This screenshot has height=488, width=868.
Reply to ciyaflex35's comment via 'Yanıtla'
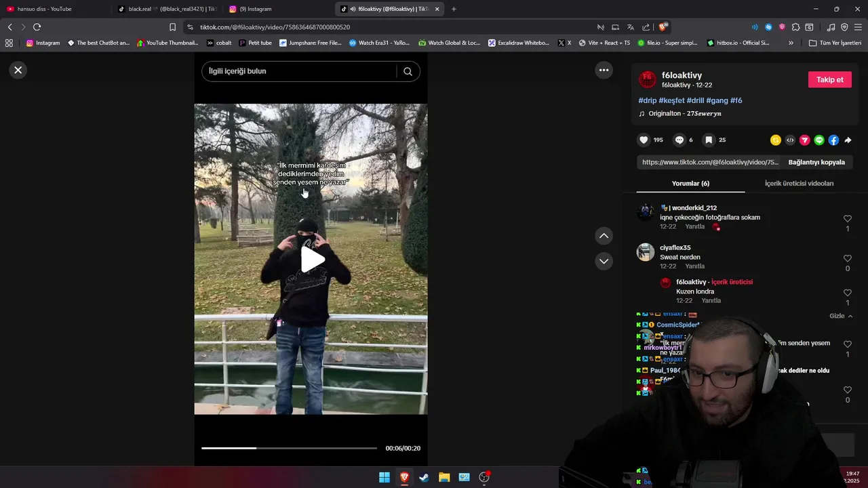(694, 266)
